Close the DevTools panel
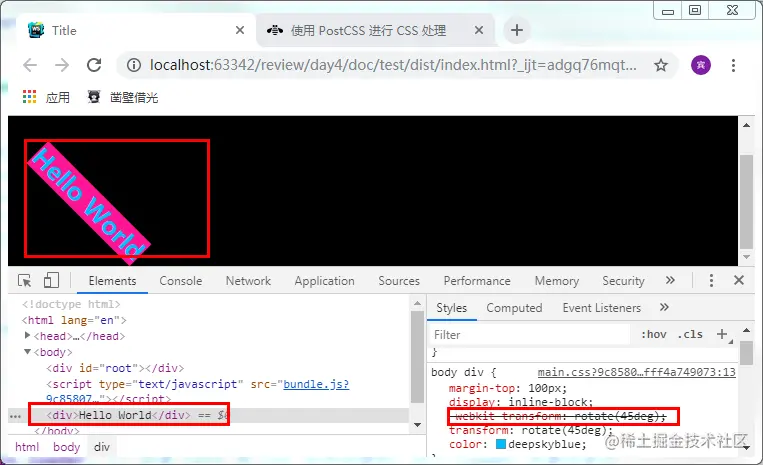The height and width of the screenshot is (465, 763). pyautogui.click(x=739, y=280)
